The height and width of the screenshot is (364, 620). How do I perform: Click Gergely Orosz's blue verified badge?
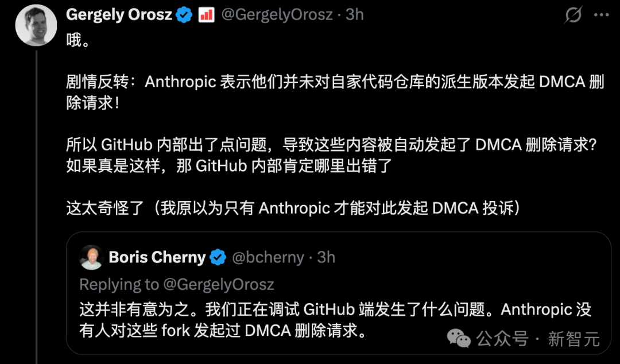(184, 15)
